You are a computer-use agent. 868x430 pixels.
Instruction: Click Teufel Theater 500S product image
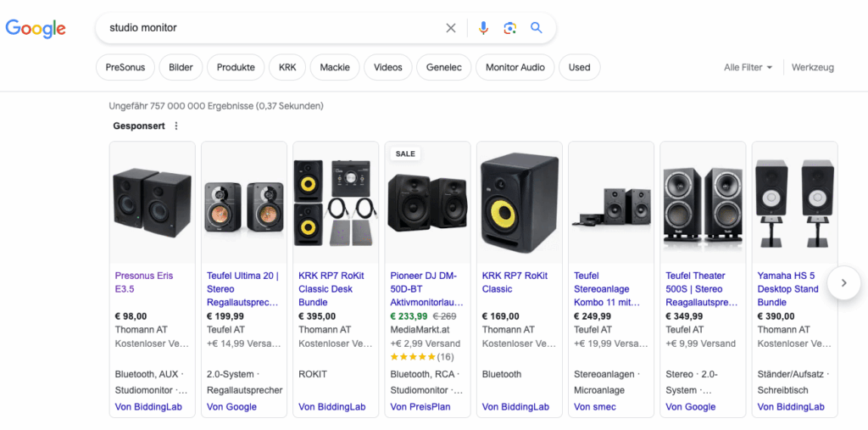click(x=704, y=202)
